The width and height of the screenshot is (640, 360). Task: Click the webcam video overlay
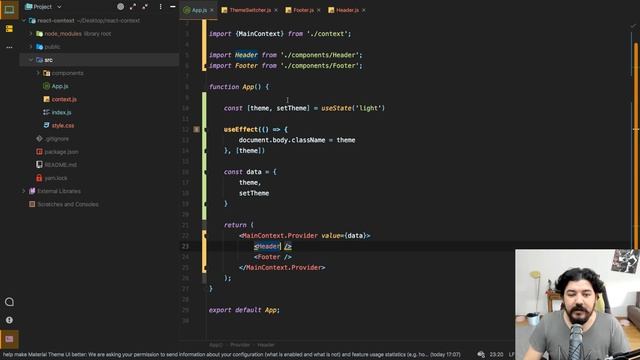coord(577,304)
